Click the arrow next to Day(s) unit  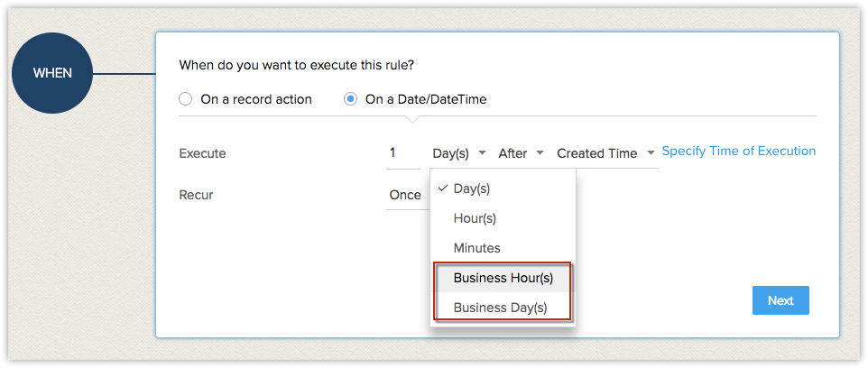483,153
